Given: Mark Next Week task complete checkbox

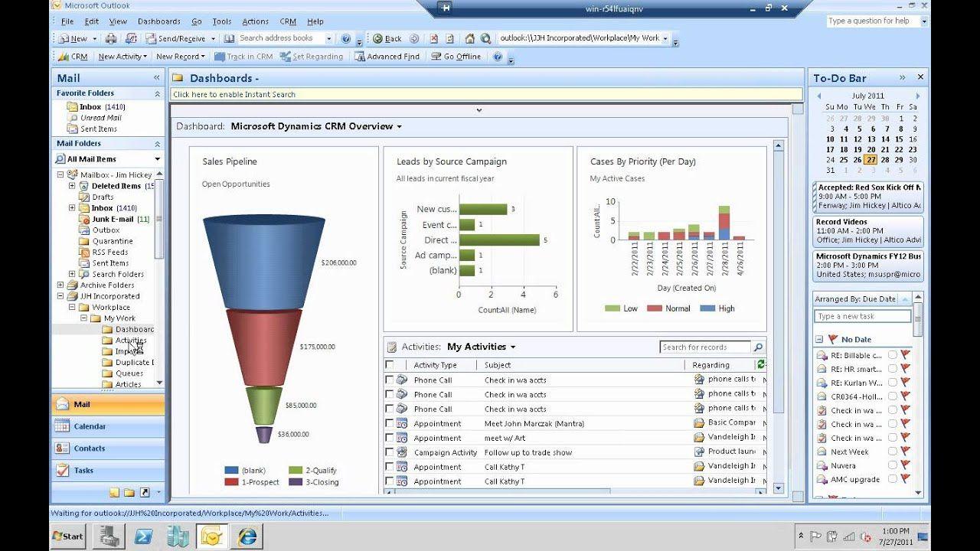Looking at the screenshot, I should 892,452.
